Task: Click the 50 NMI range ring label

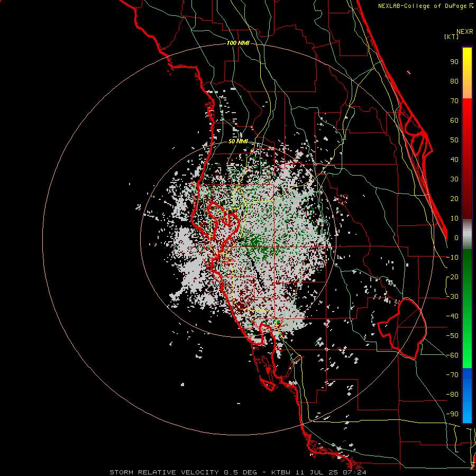Action: (x=238, y=141)
